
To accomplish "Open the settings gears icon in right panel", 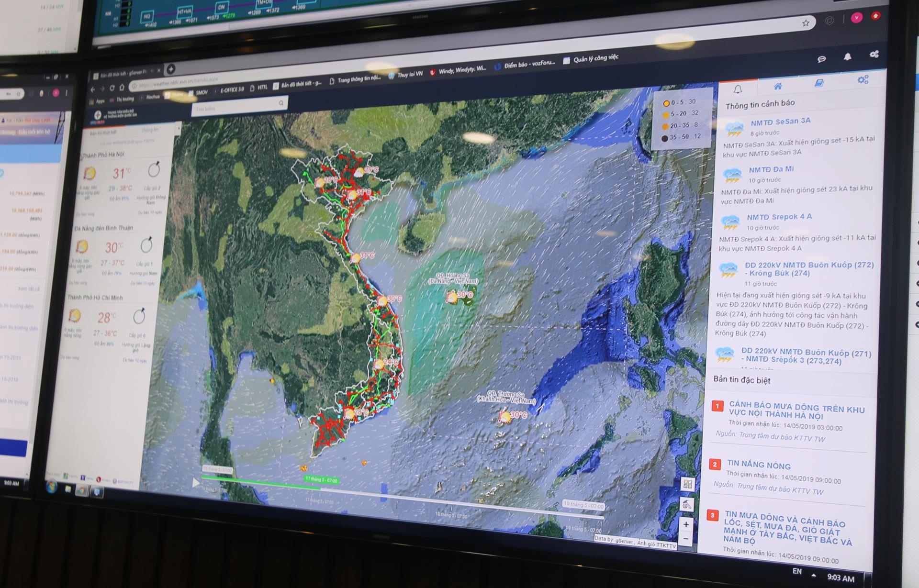I will coord(863,80).
